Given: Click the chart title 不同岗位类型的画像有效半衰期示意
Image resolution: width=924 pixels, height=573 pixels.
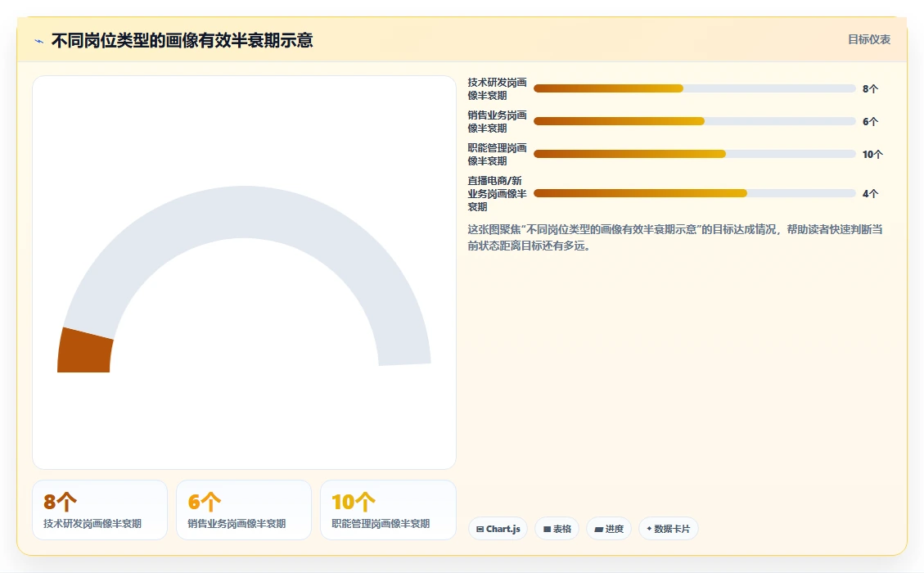Looking at the screenshot, I should pyautogui.click(x=182, y=41).
